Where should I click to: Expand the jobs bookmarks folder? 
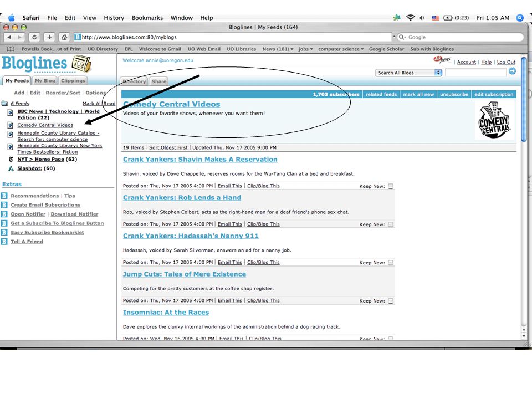click(306, 49)
